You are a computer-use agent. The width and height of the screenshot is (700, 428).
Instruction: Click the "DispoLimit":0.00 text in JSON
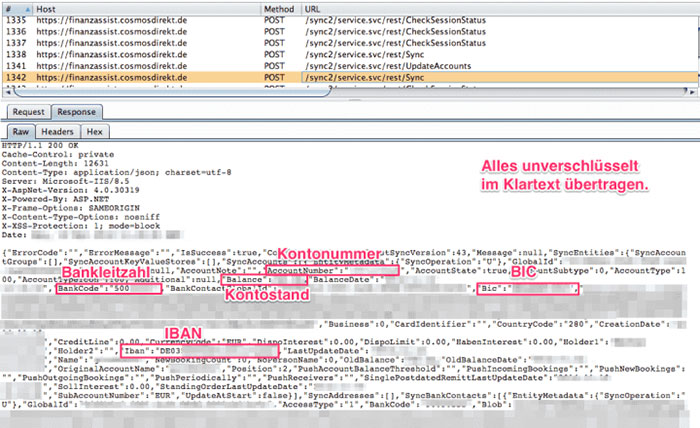(x=404, y=342)
